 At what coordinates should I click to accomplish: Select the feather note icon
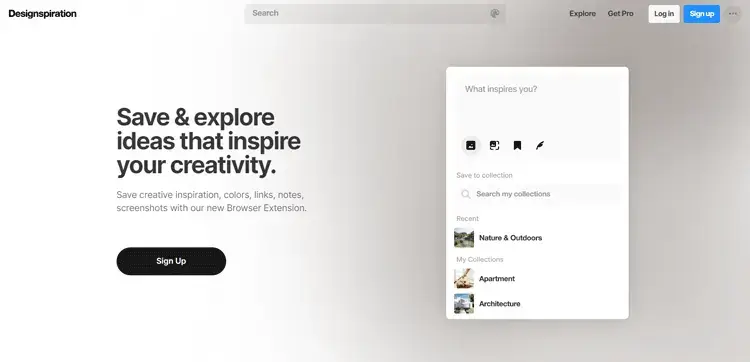tap(540, 145)
